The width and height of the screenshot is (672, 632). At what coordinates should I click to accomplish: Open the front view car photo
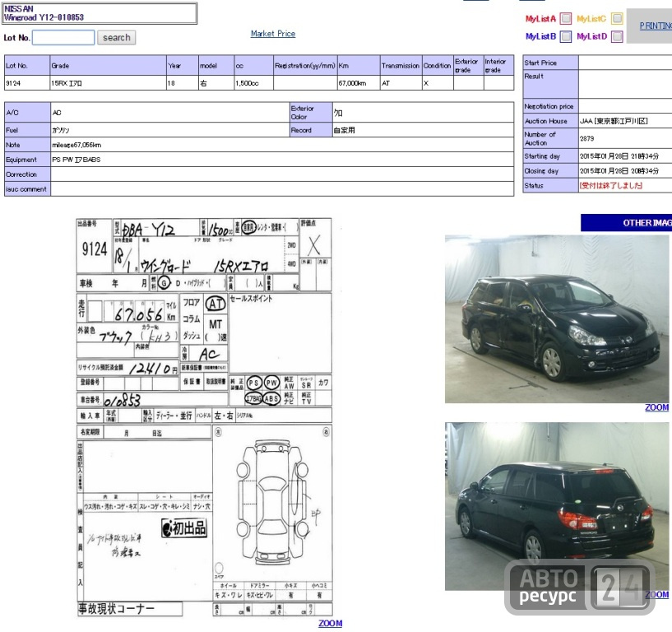(x=557, y=319)
